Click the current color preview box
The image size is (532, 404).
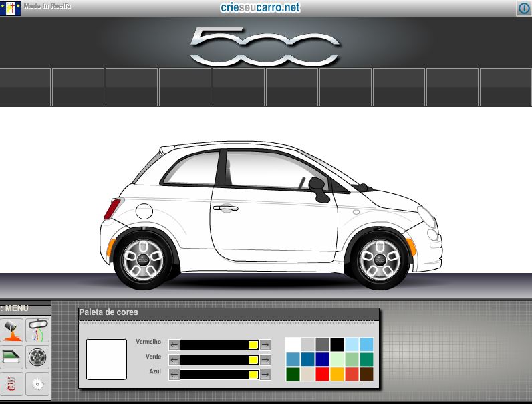pos(106,359)
